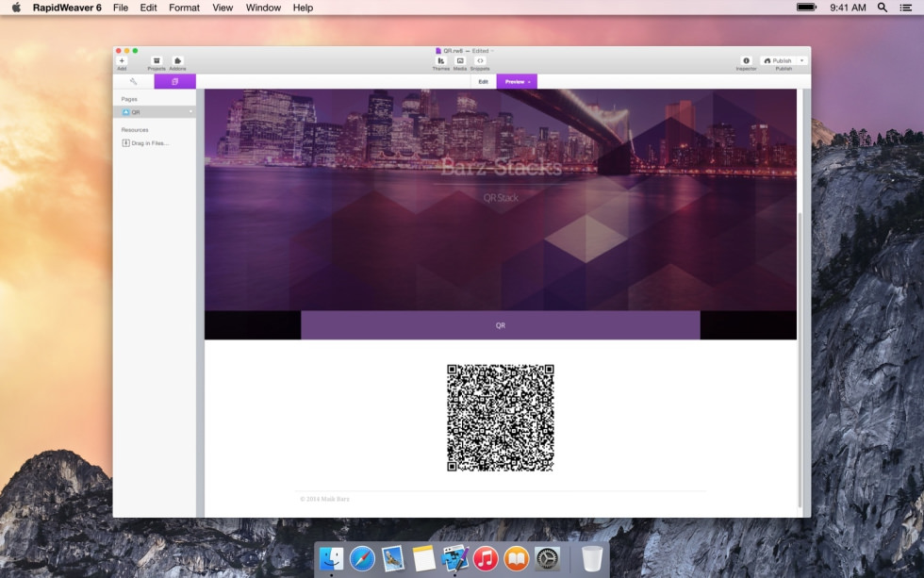
Task: Open the Apple menu
Action: tap(17, 8)
